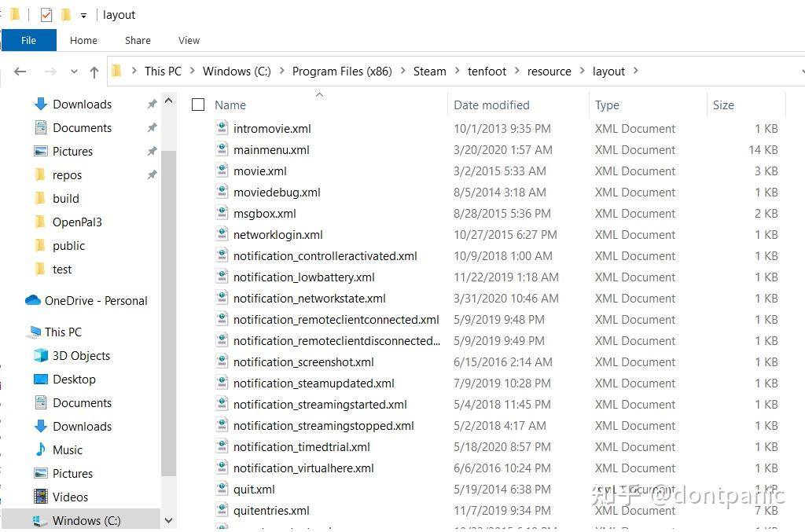
Task: Go back with the Back arrow
Action: tap(20, 72)
